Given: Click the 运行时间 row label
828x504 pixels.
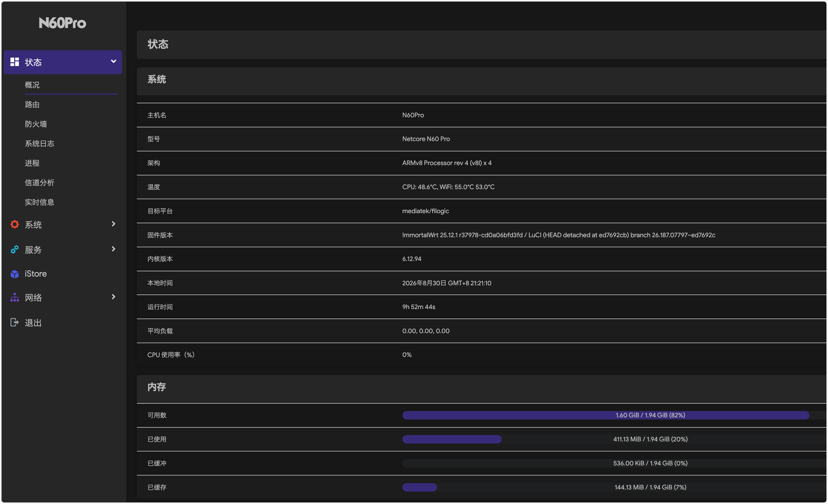Looking at the screenshot, I should [x=160, y=307].
